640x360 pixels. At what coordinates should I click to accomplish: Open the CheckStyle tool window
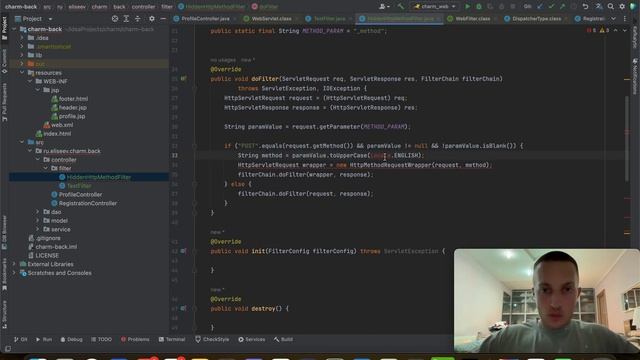tap(212, 340)
